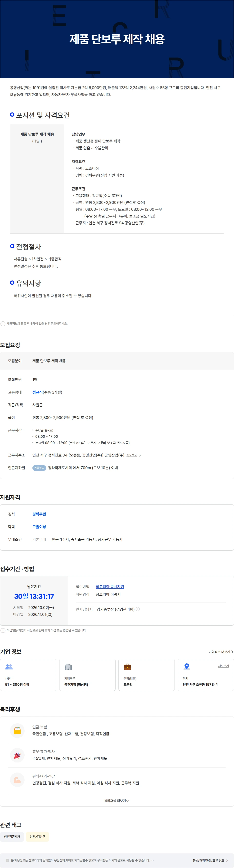Click the info icon beside 마감일은 기업의 사정
This screenshot has height=868, width=234.
pyautogui.click(x=3, y=630)
